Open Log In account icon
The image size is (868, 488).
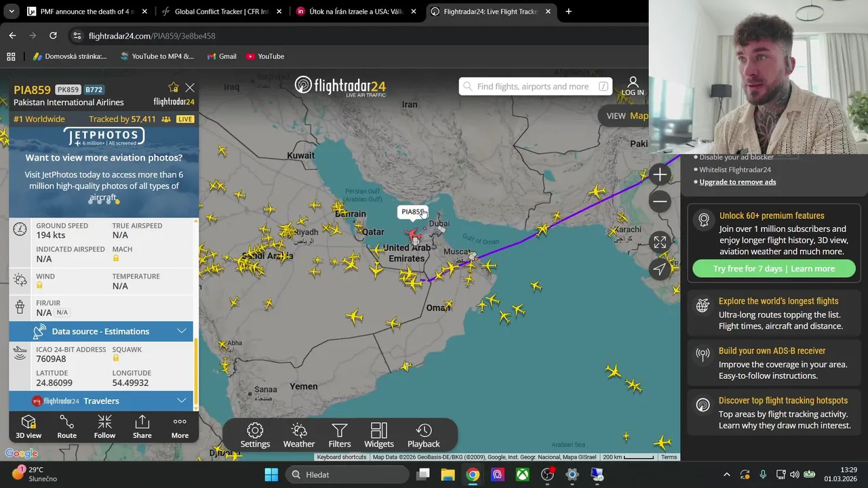(633, 86)
